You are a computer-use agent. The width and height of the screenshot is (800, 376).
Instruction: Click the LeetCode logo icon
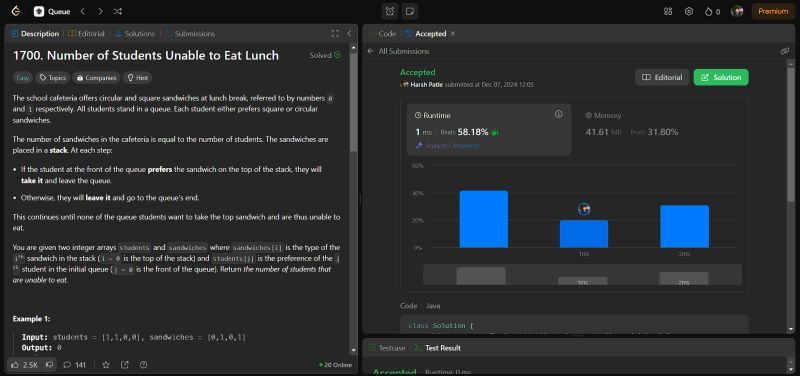point(16,11)
